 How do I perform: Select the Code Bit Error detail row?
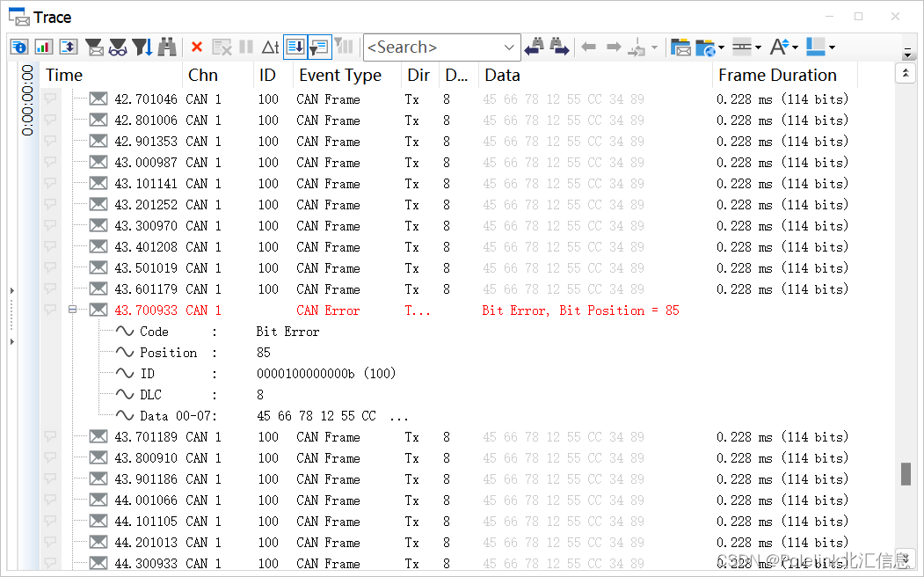coord(217,332)
